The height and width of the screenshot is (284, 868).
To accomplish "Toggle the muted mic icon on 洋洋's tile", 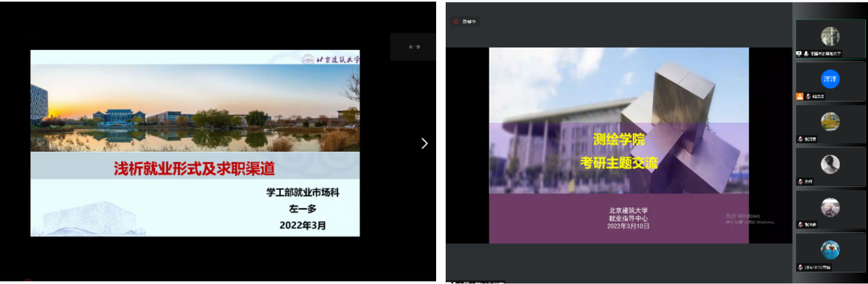I will point(808,96).
